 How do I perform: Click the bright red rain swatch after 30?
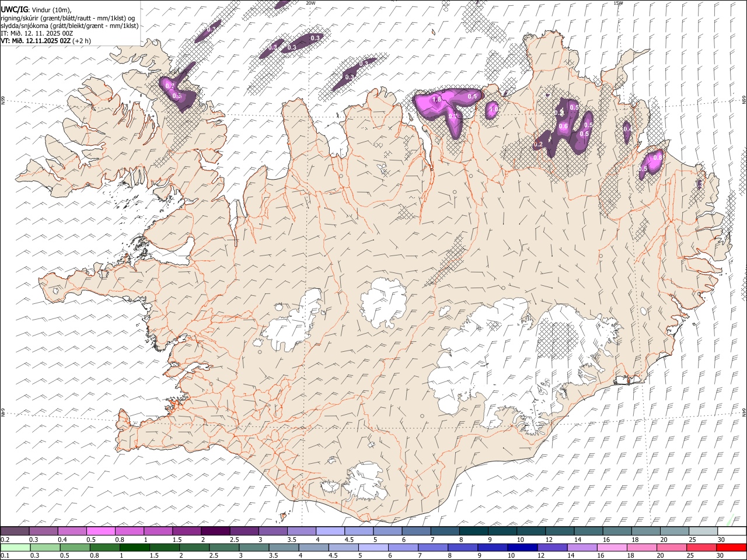click(731, 547)
